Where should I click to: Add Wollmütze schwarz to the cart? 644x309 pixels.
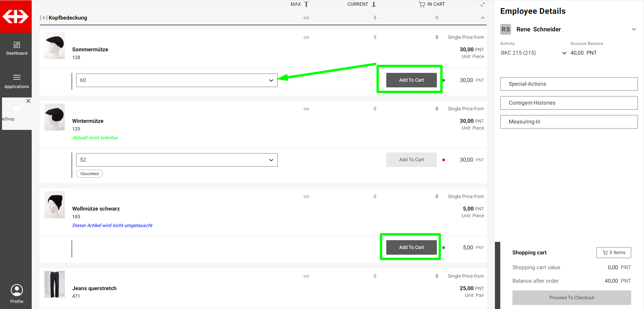pos(411,248)
